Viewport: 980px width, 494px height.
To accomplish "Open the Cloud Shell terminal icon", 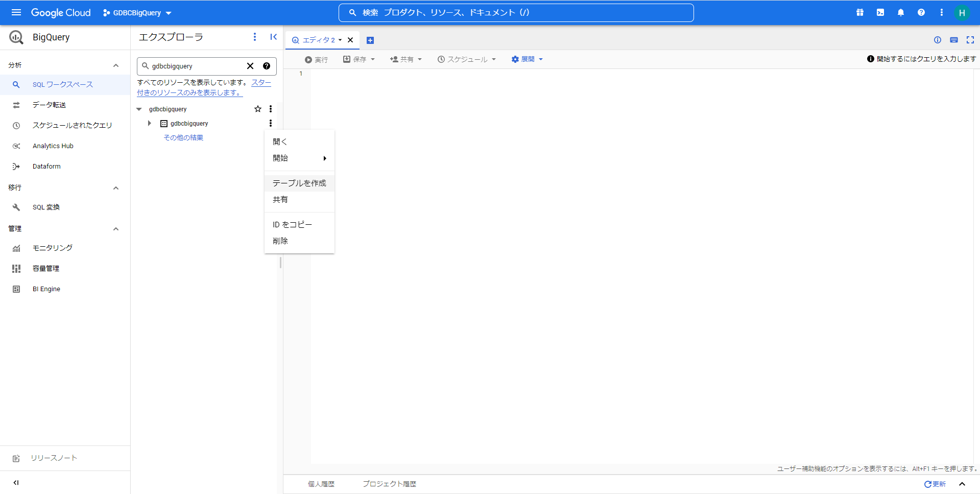I will coord(880,12).
